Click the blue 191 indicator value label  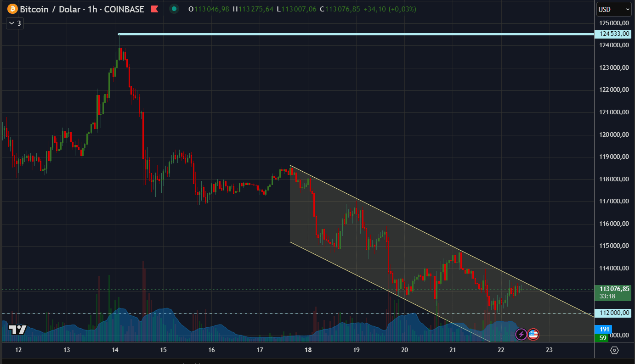604,329
